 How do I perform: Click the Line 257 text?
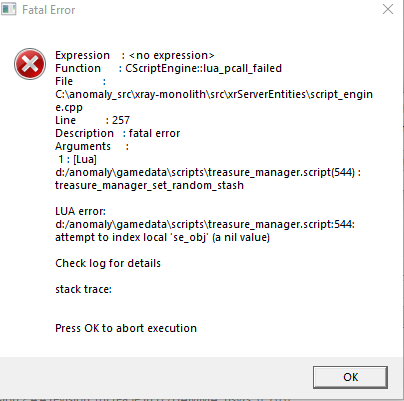point(92,120)
